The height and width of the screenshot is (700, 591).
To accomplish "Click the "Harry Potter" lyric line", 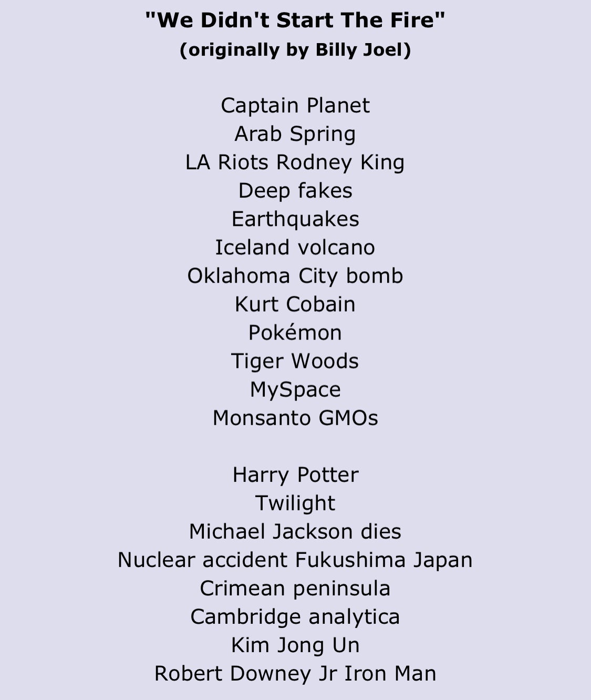I will coord(295,475).
